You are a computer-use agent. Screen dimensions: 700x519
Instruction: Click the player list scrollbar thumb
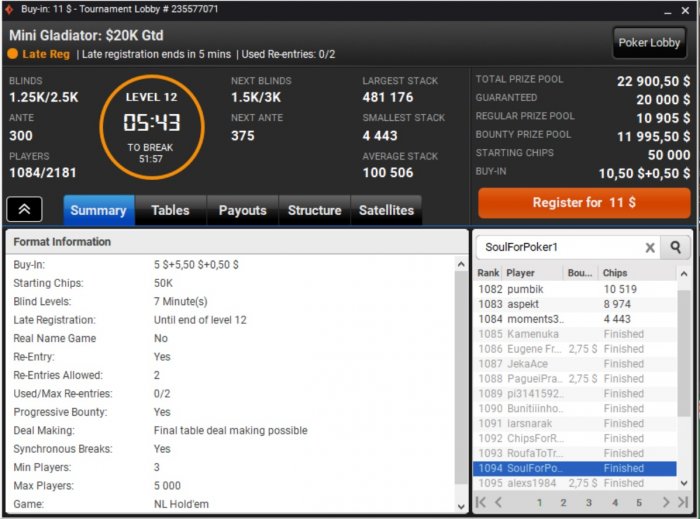point(683,353)
